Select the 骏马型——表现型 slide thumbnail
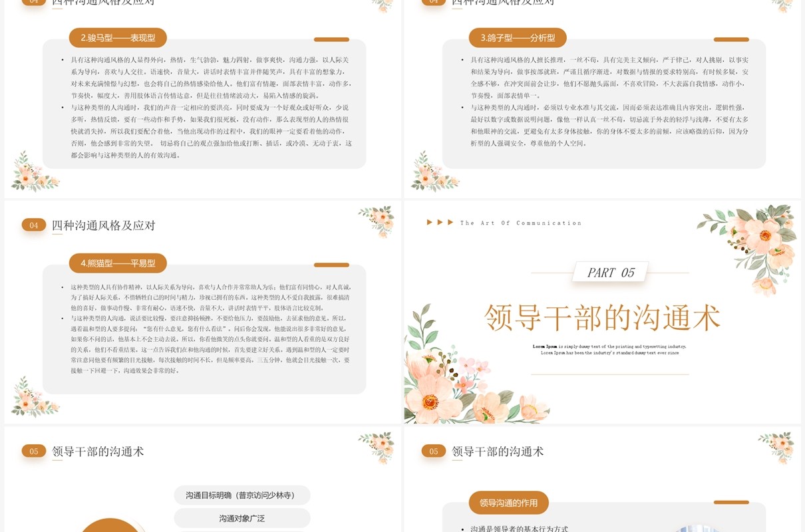This screenshot has height=532, width=805. pos(202,98)
